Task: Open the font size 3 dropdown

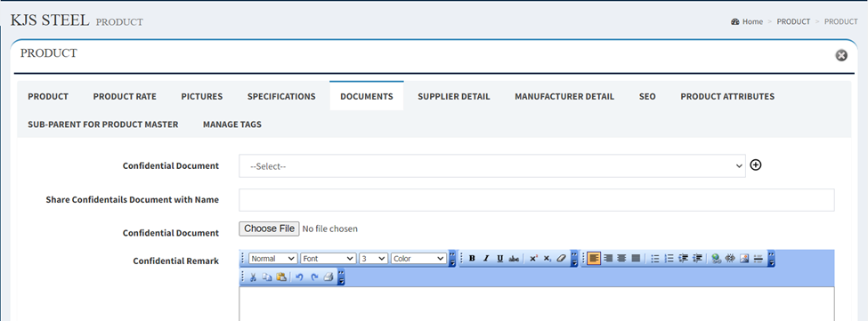Action: (x=373, y=258)
